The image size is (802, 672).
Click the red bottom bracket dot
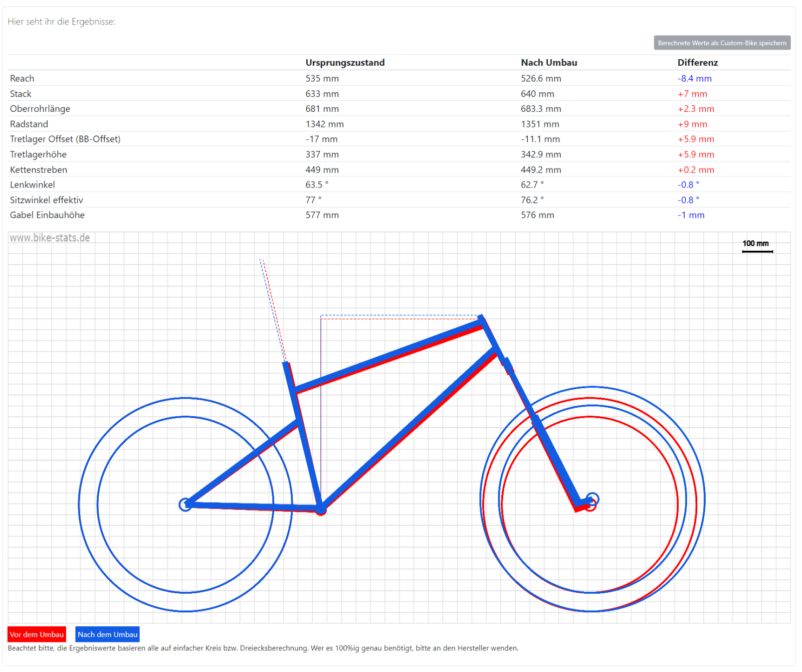point(321,510)
